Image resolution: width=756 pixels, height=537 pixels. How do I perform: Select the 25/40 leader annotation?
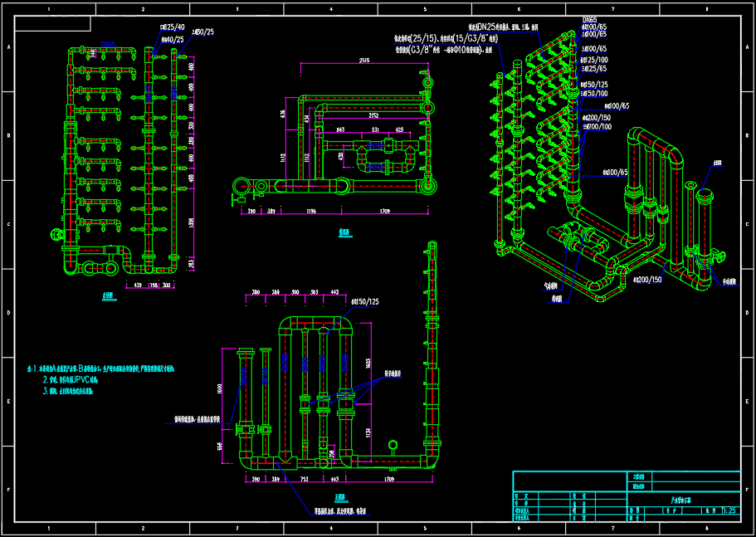click(173, 27)
